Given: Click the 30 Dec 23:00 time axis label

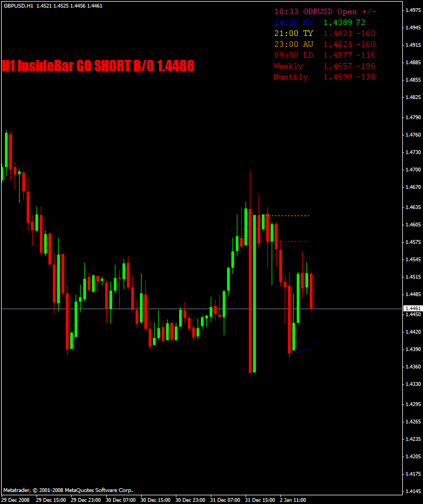Looking at the screenshot, I should 191,500.
